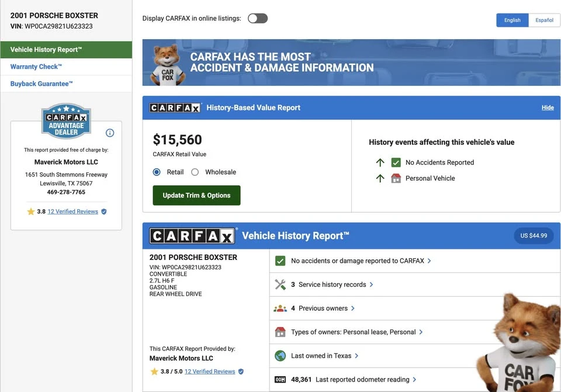Click gold star icon in dealer card
The height and width of the screenshot is (392, 561).
click(31, 211)
